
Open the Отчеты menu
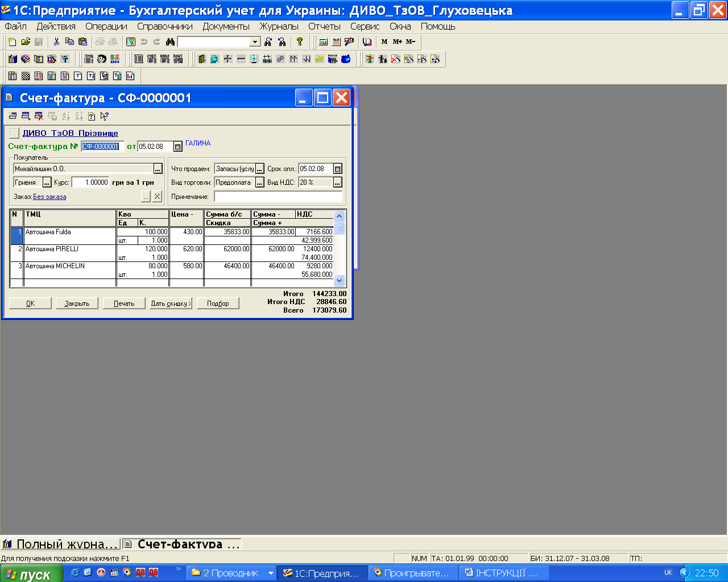pos(324,26)
